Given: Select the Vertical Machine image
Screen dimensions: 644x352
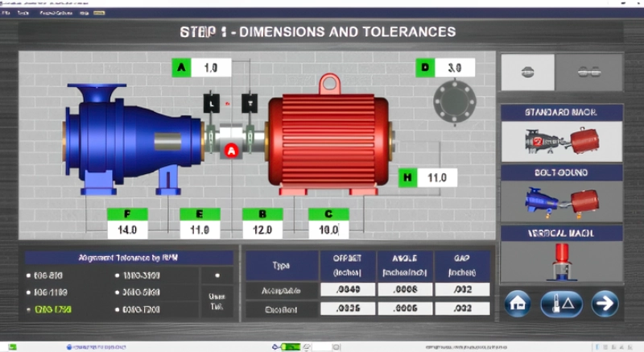Looking at the screenshot, I should click(562, 261).
